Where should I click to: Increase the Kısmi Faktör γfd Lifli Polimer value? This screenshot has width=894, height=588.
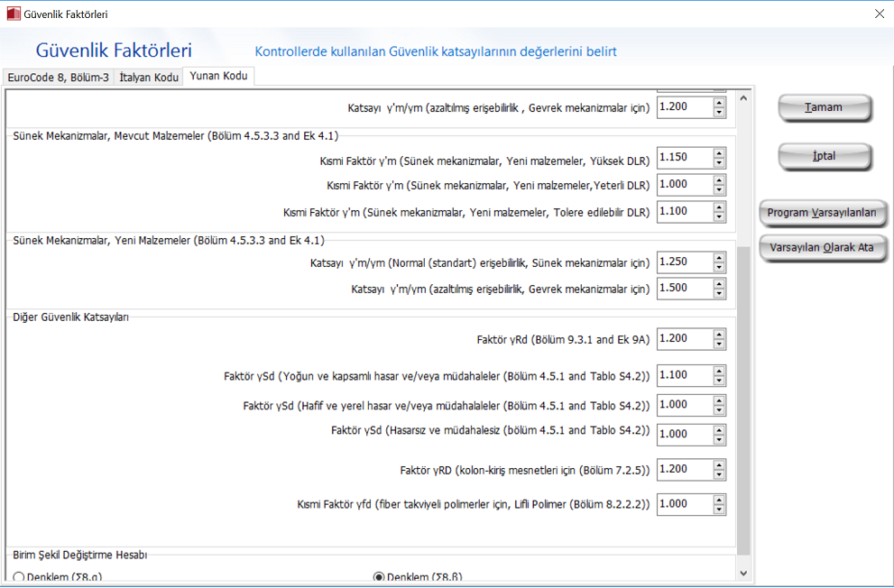(719, 499)
